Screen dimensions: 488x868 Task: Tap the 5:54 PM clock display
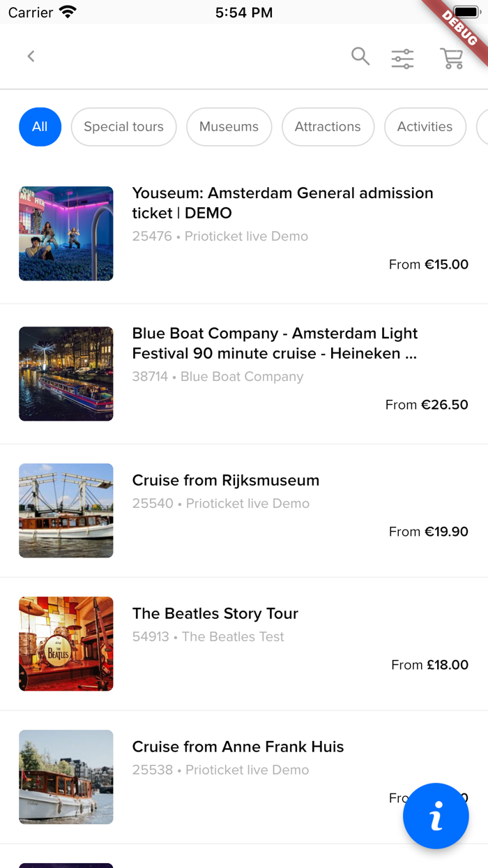click(x=244, y=11)
